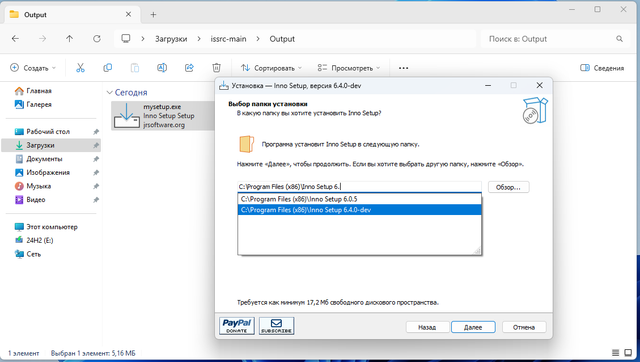Click the mysetup.exe installer icon
The height and width of the screenshot is (362, 640).
tap(127, 115)
